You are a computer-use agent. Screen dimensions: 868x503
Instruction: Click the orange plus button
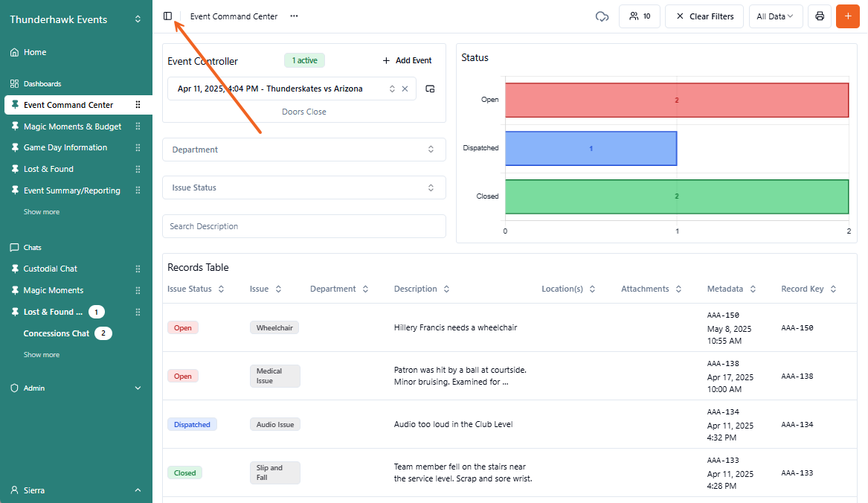[848, 16]
